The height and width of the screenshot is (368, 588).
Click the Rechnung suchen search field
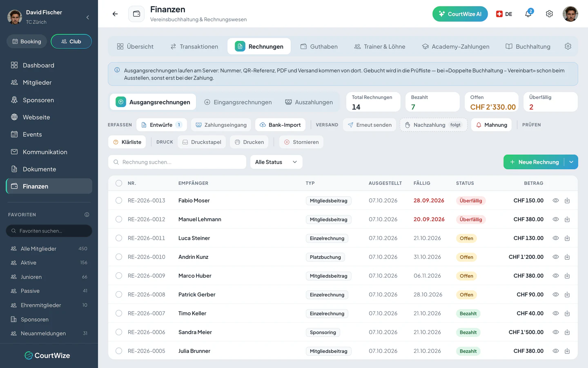coord(177,162)
